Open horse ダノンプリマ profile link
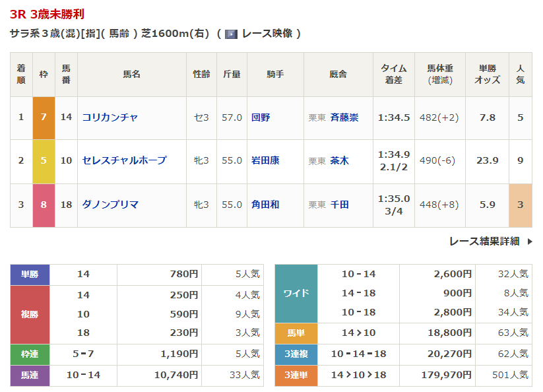 [x=110, y=205]
